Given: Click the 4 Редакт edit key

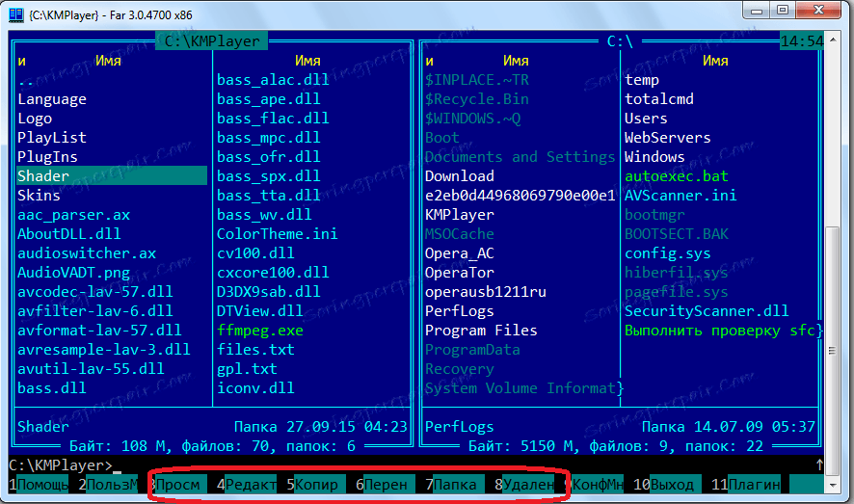Looking at the screenshot, I should (247, 485).
